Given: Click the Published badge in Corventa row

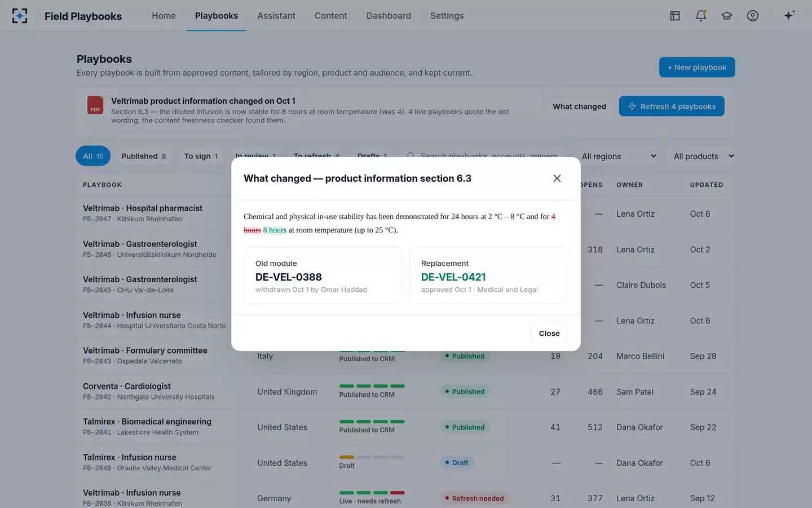Looking at the screenshot, I should 465,392.
